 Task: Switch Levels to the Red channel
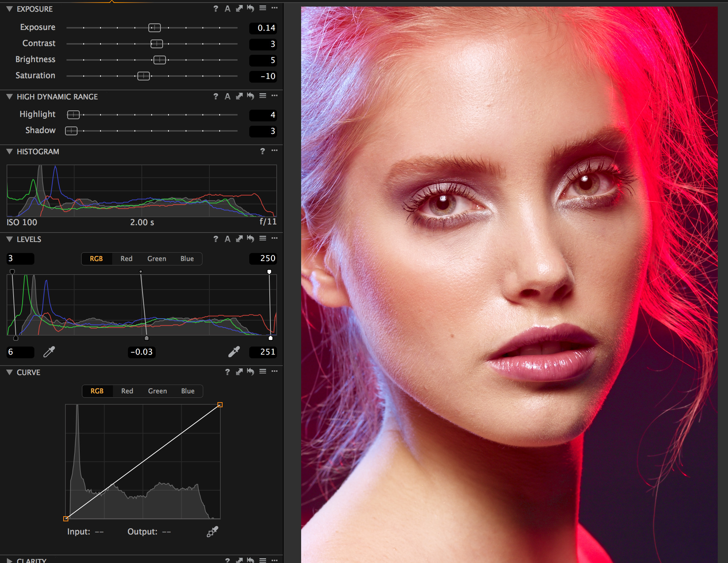(126, 258)
